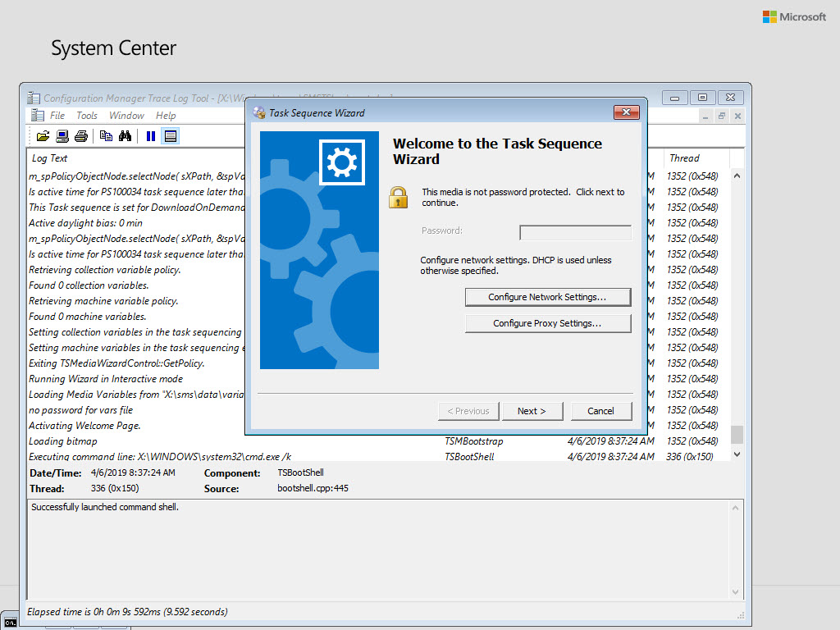Open the Help menu
Image resolution: width=840 pixels, height=630 pixels.
[166, 116]
